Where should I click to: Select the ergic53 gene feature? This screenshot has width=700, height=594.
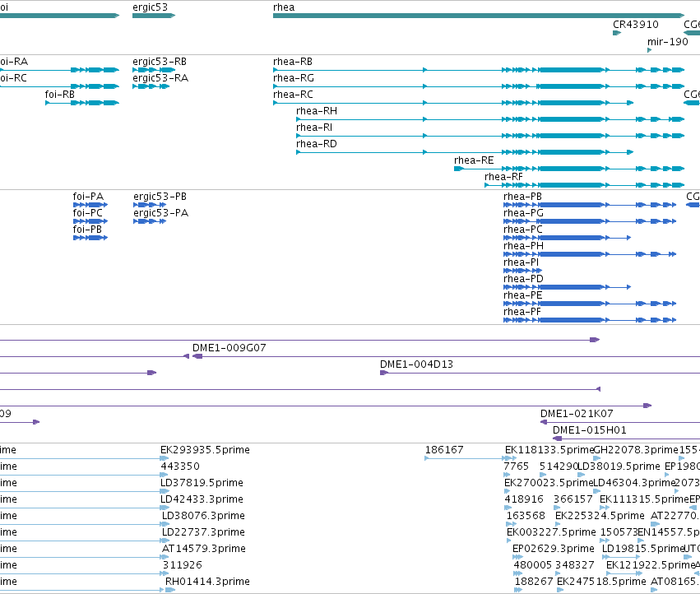154,16
